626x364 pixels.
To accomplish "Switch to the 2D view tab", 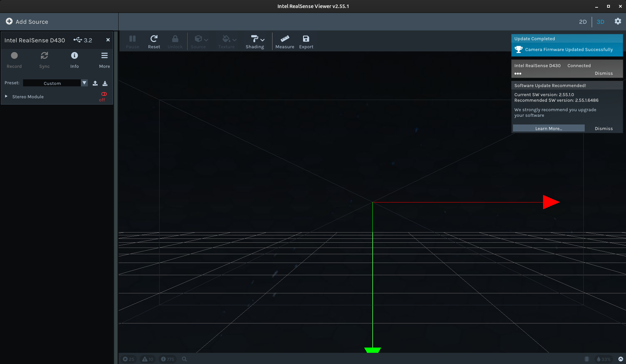I will (583, 22).
